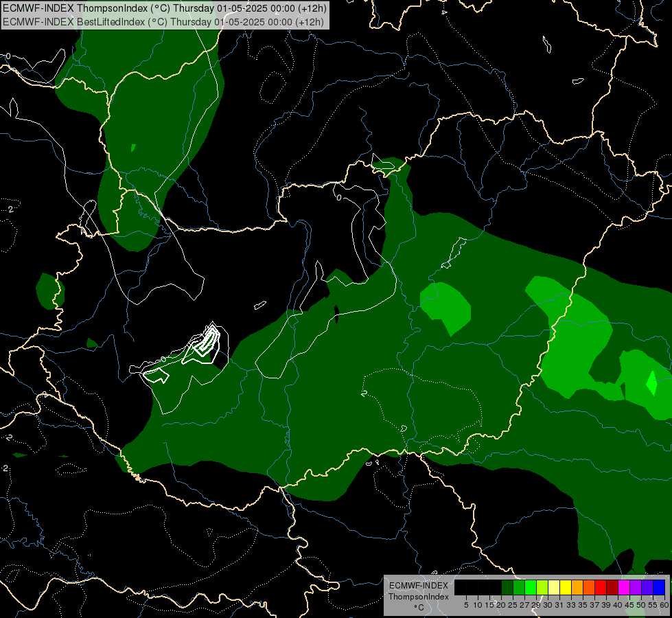Click the legend tick value '40'
This screenshot has height=618, width=672.
pos(618,605)
